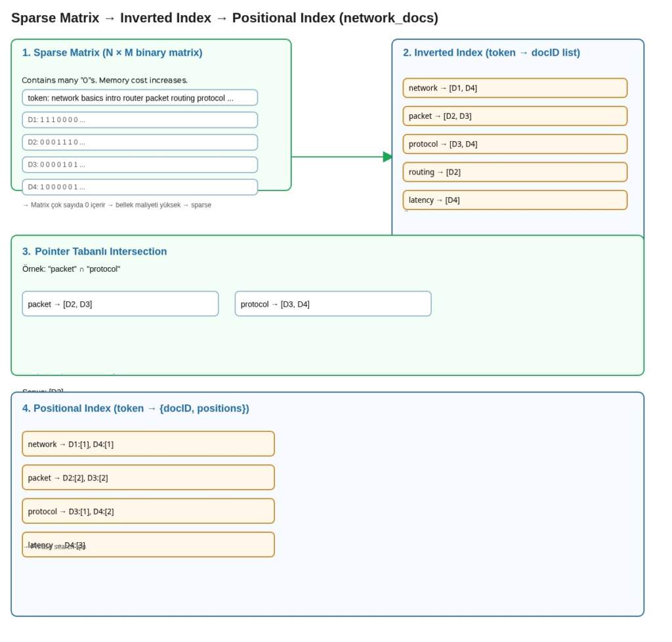The image size is (672, 642).
Task: Click the packet → D2:[2], D3:[2] entry
Action: [x=148, y=477]
